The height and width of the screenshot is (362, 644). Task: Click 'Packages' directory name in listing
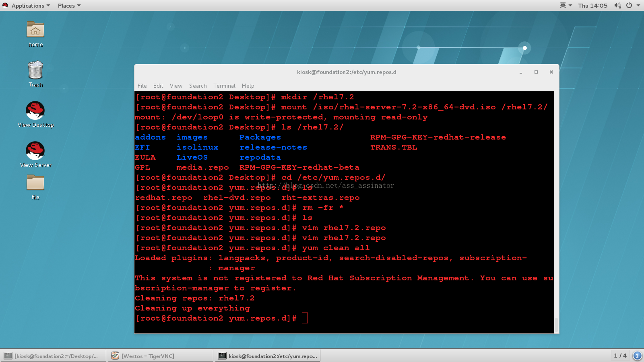(260, 137)
